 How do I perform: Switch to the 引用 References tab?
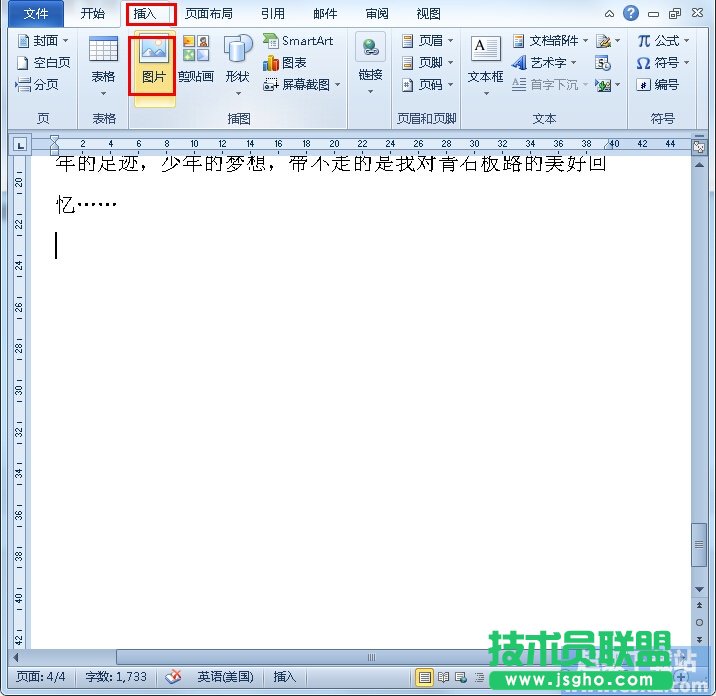click(x=273, y=14)
